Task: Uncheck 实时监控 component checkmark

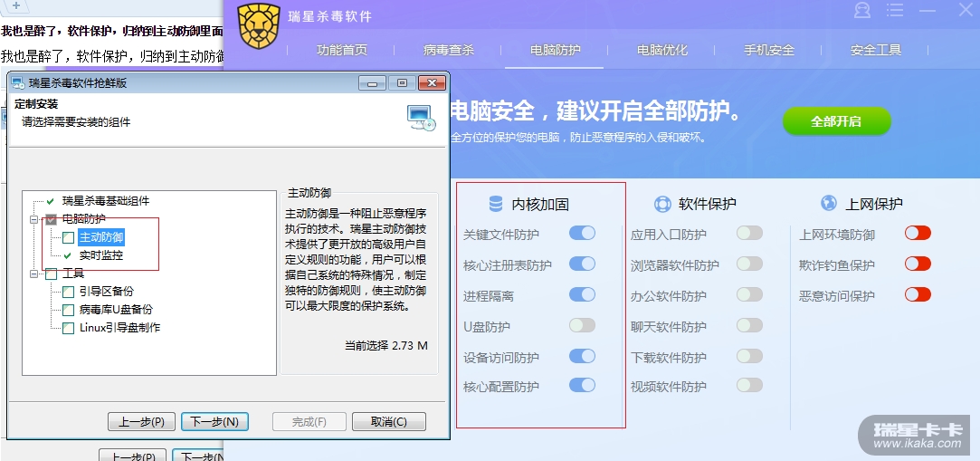Action: [68, 255]
